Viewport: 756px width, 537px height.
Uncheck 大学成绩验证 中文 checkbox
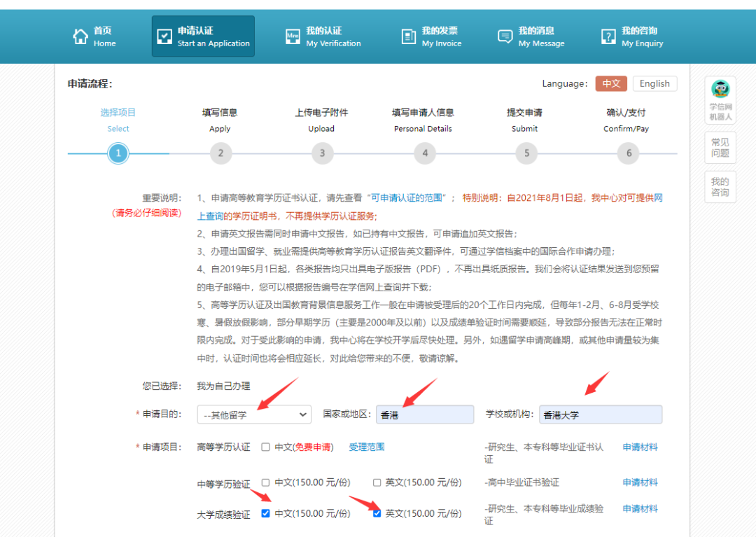point(265,513)
